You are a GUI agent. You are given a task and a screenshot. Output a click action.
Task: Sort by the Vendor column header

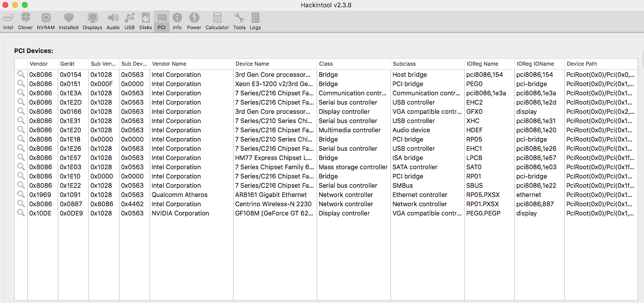[43, 64]
